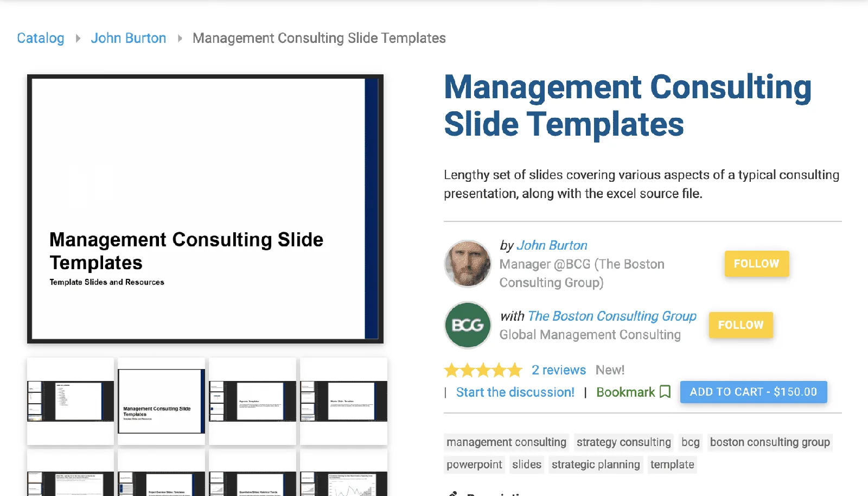This screenshot has width=868, height=496.
Task: Open the line chart slide thumbnail
Action: tap(344, 473)
